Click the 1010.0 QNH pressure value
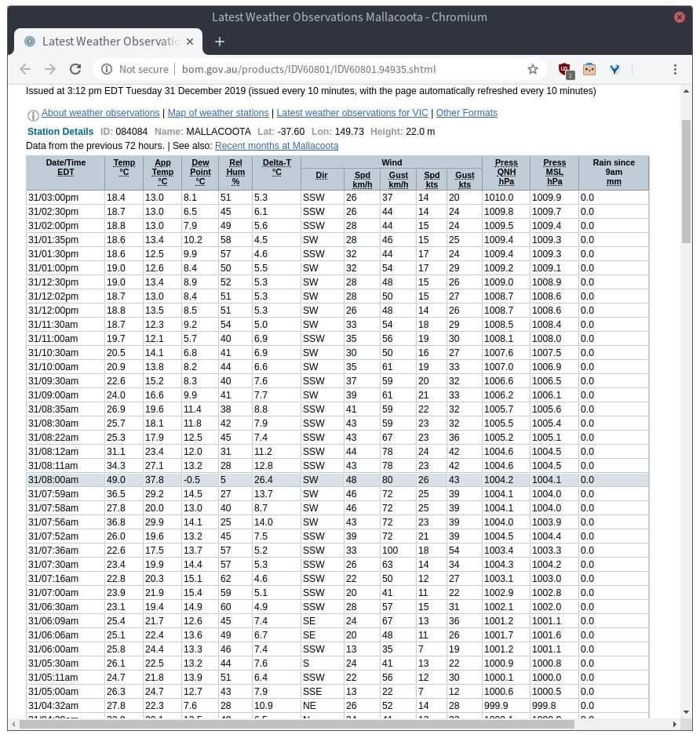Viewport: 700px width, 738px height. click(x=499, y=198)
